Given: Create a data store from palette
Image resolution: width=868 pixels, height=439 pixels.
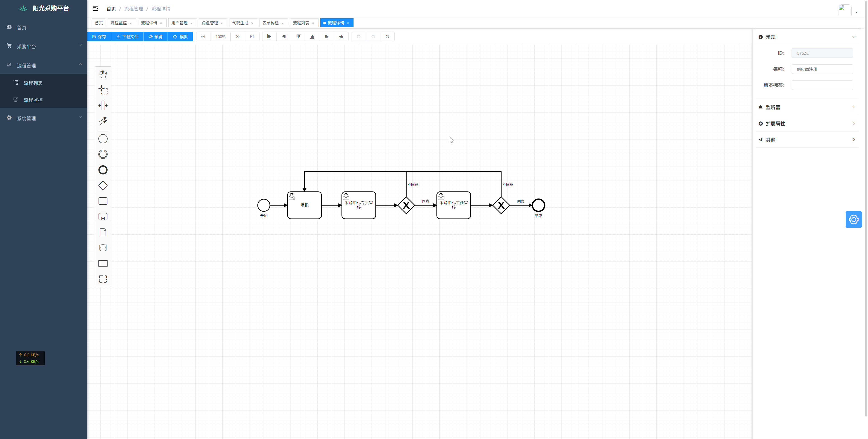Looking at the screenshot, I should (103, 248).
